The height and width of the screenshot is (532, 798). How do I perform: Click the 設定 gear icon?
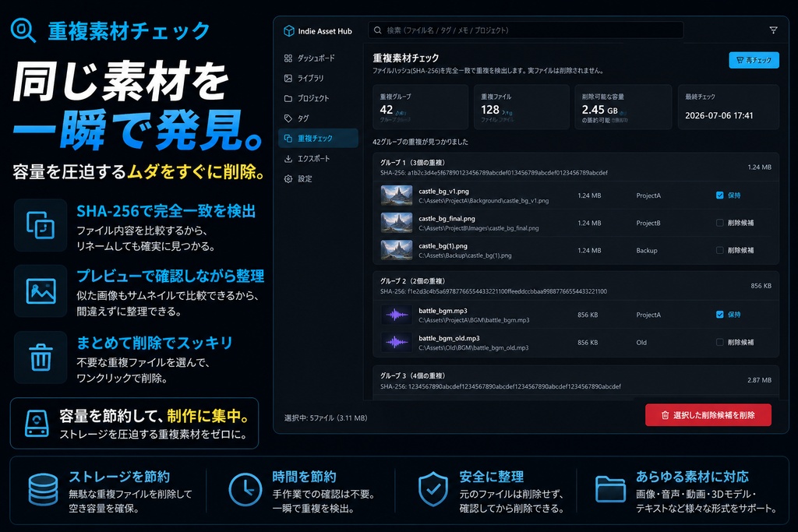tap(288, 179)
